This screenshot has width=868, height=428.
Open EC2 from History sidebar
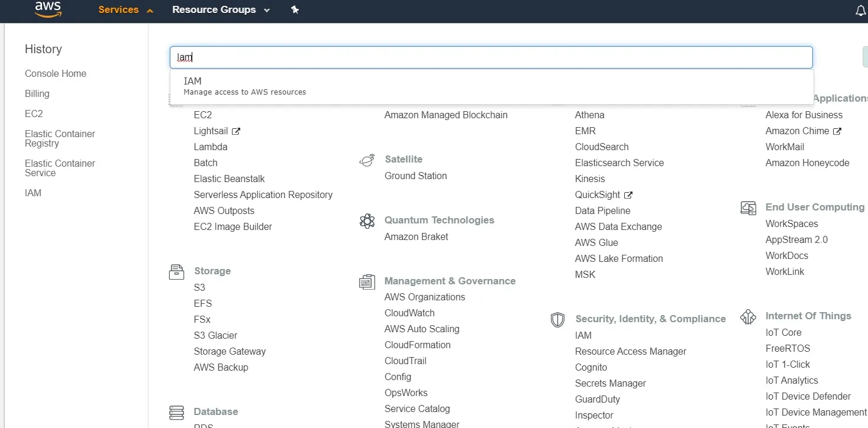pyautogui.click(x=34, y=114)
